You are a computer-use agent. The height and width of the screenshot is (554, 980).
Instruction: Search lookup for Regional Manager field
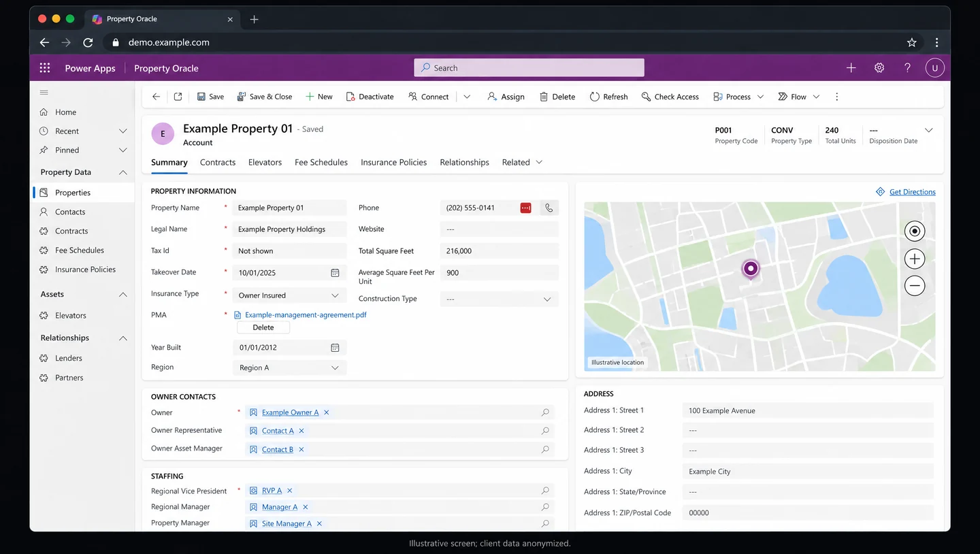(545, 507)
